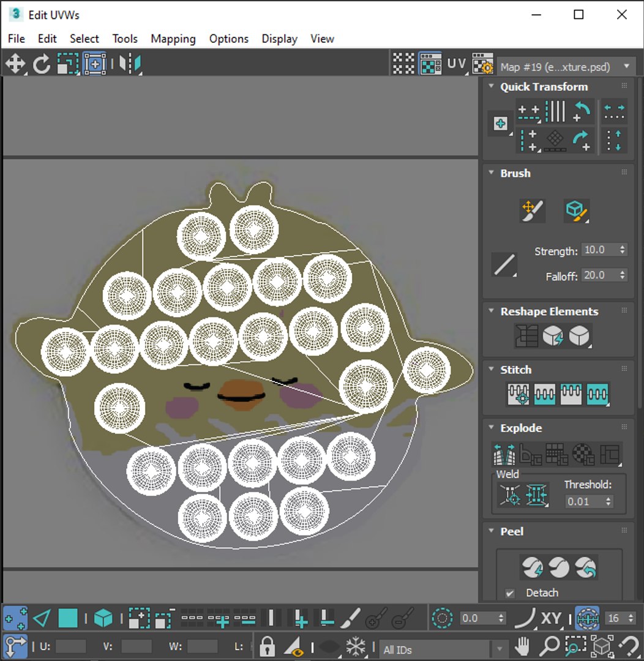Screen dimensions: 644x661
Task: Select the Paint Move brush
Action: [532, 211]
